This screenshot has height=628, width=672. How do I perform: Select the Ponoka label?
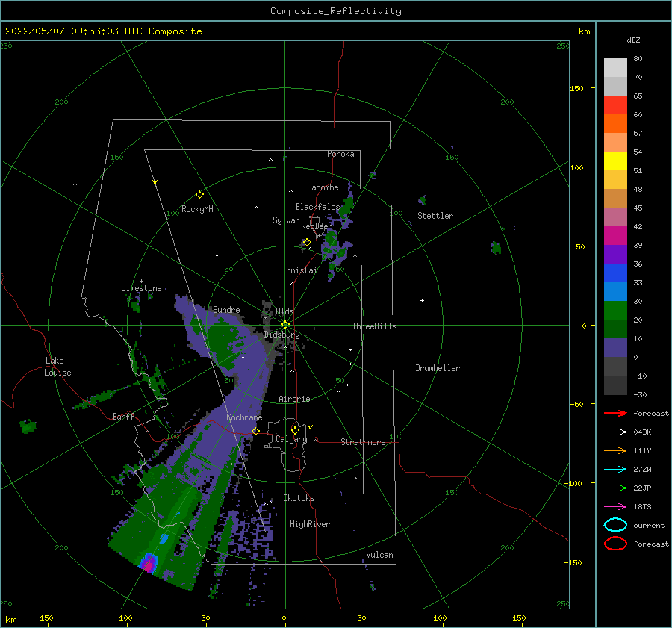coord(340,154)
